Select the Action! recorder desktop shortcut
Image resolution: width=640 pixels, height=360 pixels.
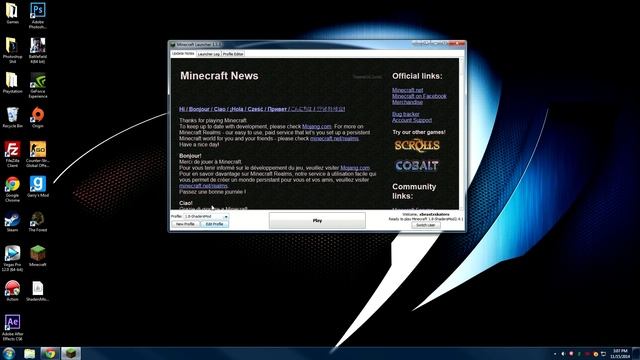tap(12, 291)
